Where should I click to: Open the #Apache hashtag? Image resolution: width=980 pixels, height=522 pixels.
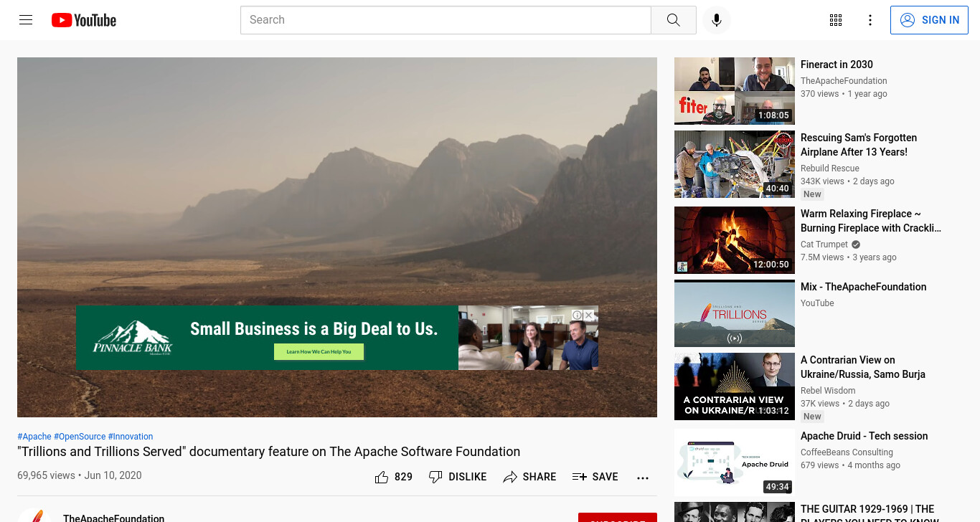34,437
